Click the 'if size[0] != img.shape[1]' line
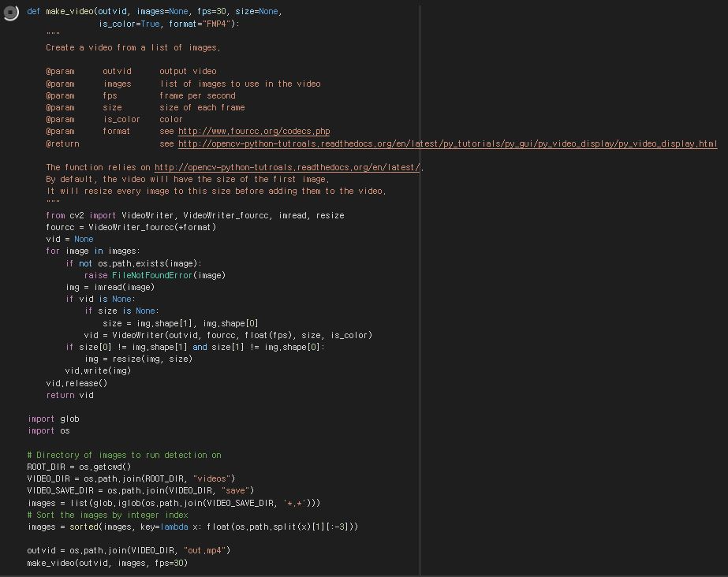 coord(195,347)
